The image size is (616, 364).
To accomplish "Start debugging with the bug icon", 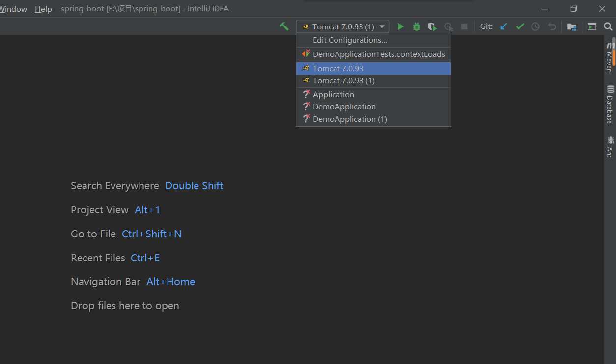I will 417,26.
